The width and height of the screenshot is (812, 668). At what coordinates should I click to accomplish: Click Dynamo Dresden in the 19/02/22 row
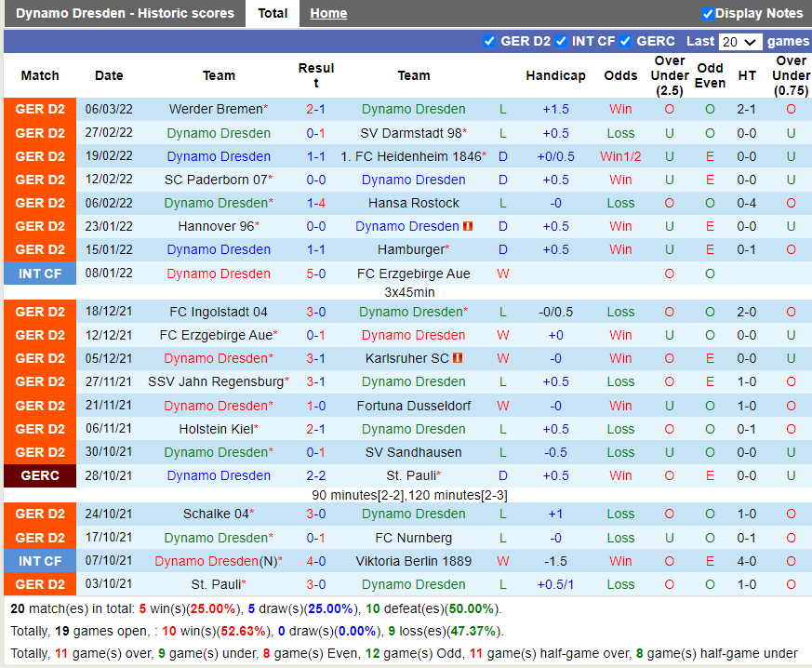coord(219,156)
